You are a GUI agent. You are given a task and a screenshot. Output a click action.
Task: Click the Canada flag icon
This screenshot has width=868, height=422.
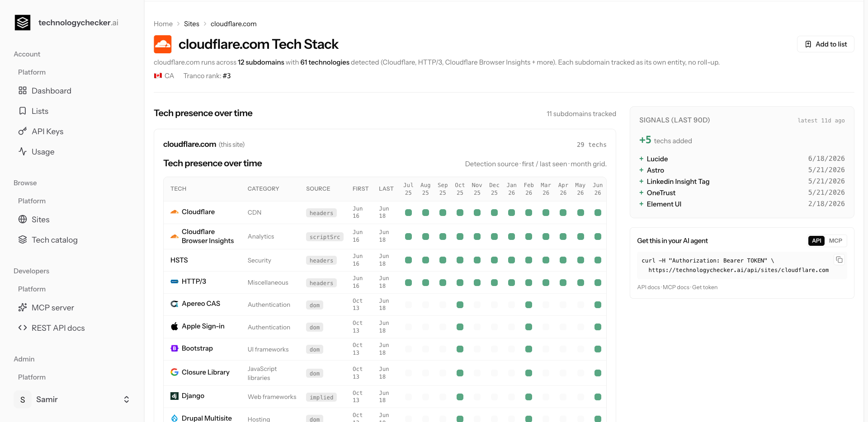(158, 76)
